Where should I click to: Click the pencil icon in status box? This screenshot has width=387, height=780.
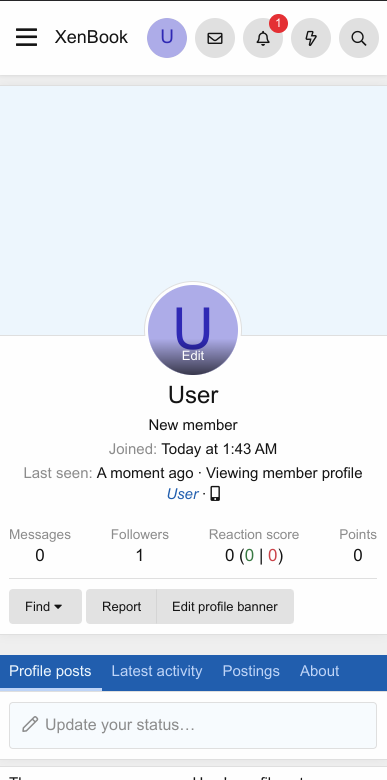(30, 724)
